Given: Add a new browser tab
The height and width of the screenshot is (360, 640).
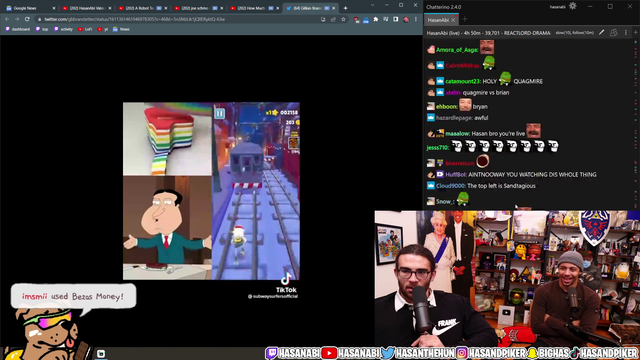Looking at the screenshot, I should [345, 8].
